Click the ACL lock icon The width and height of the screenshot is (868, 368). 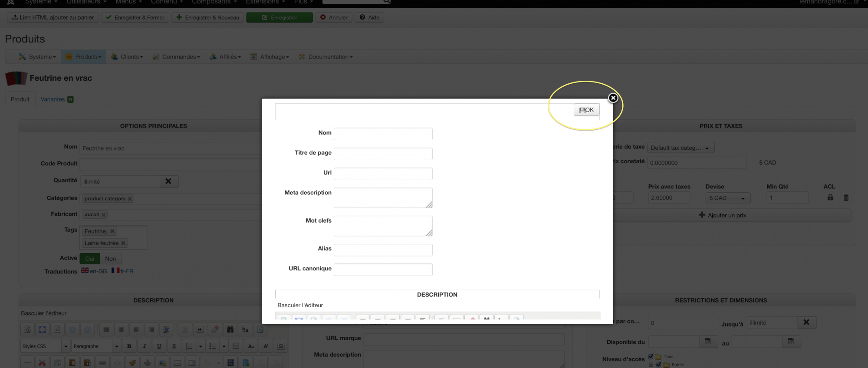[x=830, y=197]
